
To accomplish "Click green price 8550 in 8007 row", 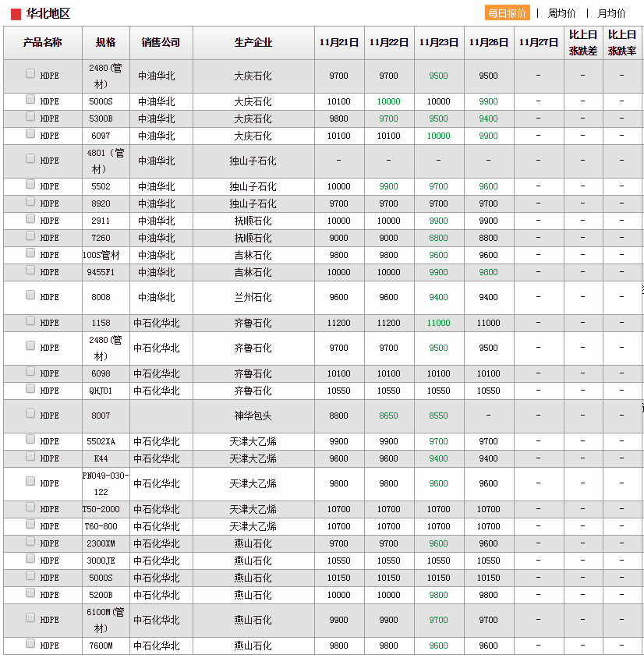I will pos(438,416).
